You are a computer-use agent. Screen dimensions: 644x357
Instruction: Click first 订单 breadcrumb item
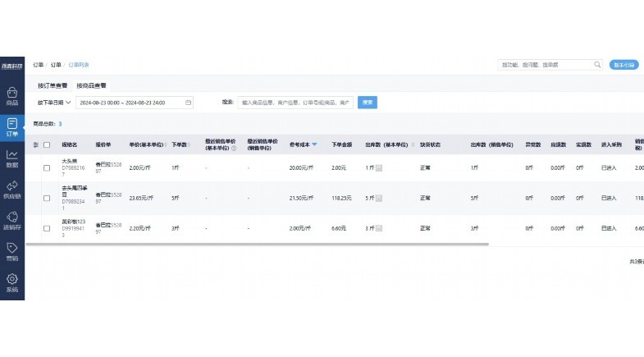tap(39, 65)
